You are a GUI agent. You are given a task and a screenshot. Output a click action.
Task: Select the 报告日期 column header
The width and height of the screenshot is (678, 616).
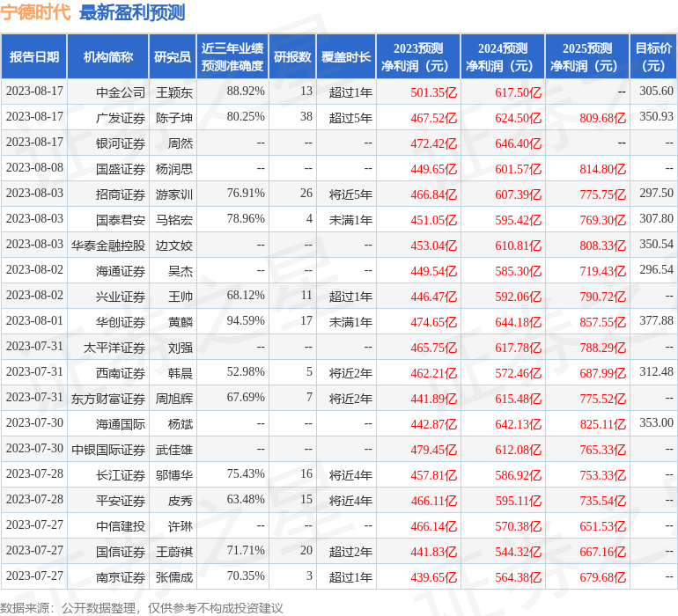point(34,56)
